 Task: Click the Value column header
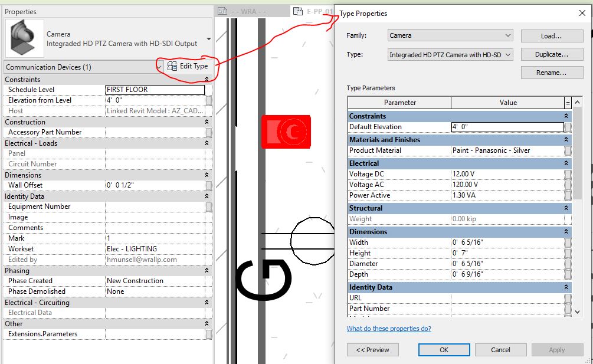508,103
